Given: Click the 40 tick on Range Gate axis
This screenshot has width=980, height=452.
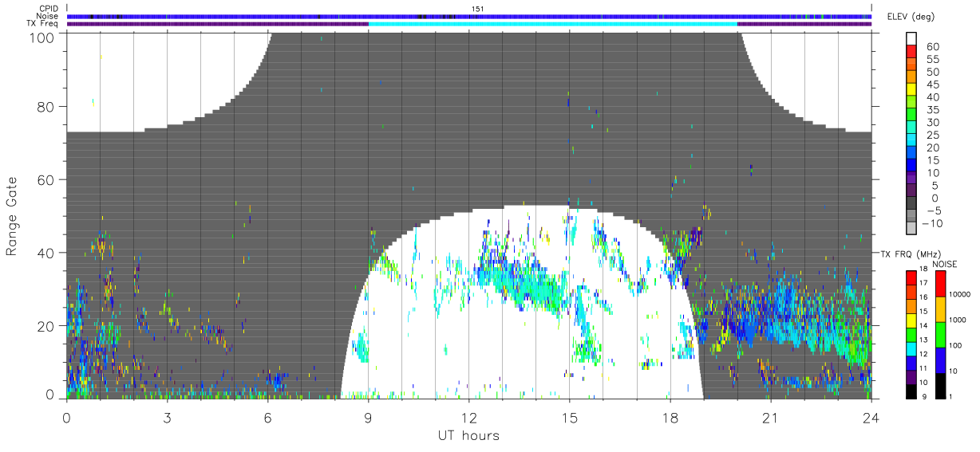Looking at the screenshot, I should click(47, 253).
